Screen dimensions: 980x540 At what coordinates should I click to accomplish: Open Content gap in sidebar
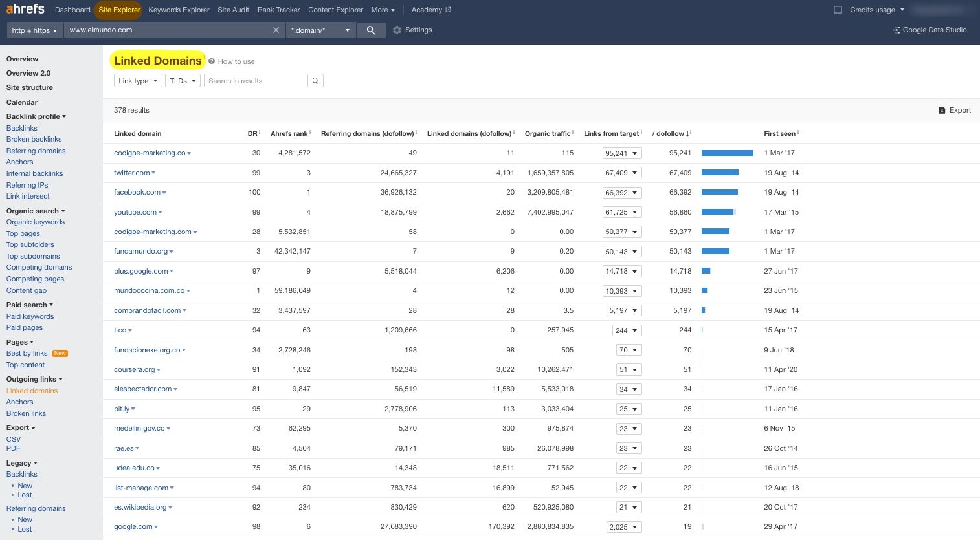click(27, 290)
